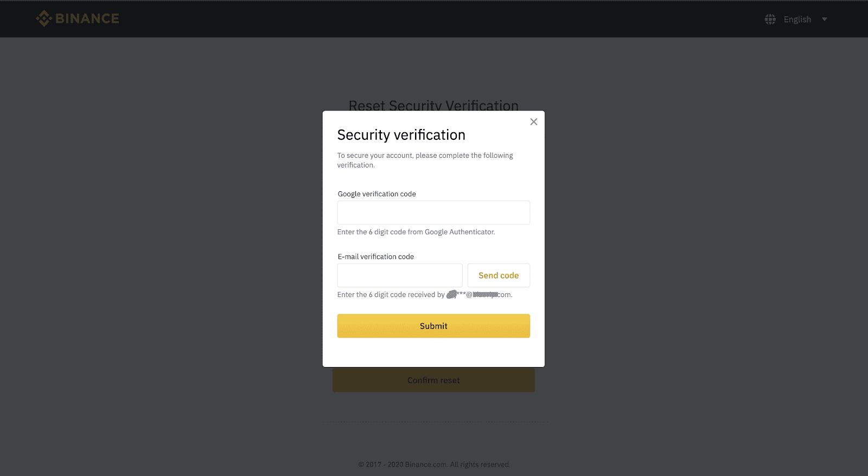Close the Security verification dialog
The image size is (868, 476).
[534, 122]
